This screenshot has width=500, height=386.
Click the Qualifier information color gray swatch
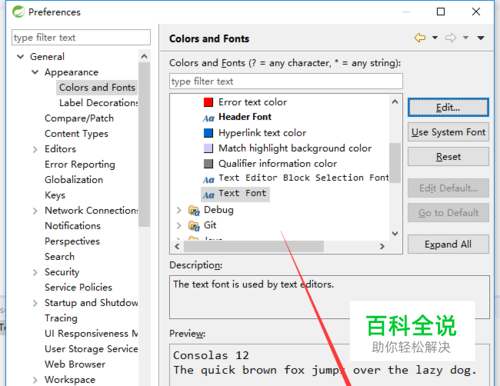click(208, 164)
